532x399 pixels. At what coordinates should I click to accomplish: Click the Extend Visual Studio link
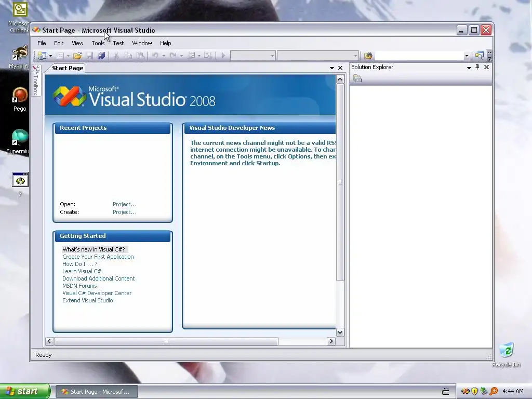(x=87, y=301)
